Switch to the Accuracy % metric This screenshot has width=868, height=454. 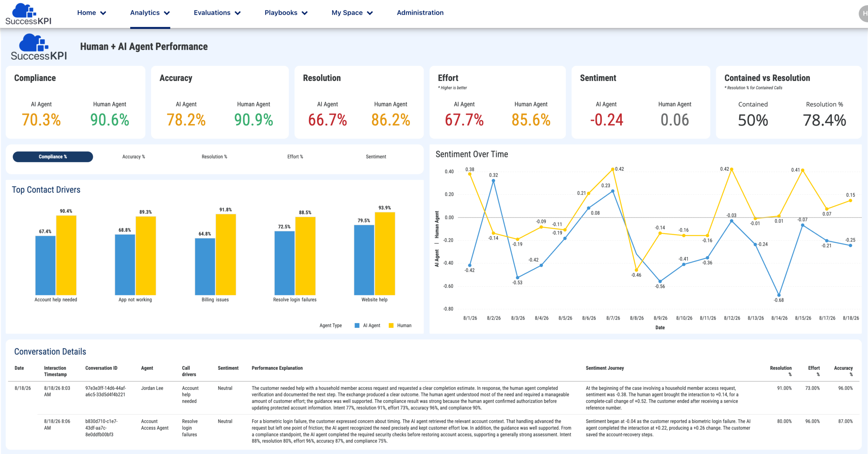point(134,157)
